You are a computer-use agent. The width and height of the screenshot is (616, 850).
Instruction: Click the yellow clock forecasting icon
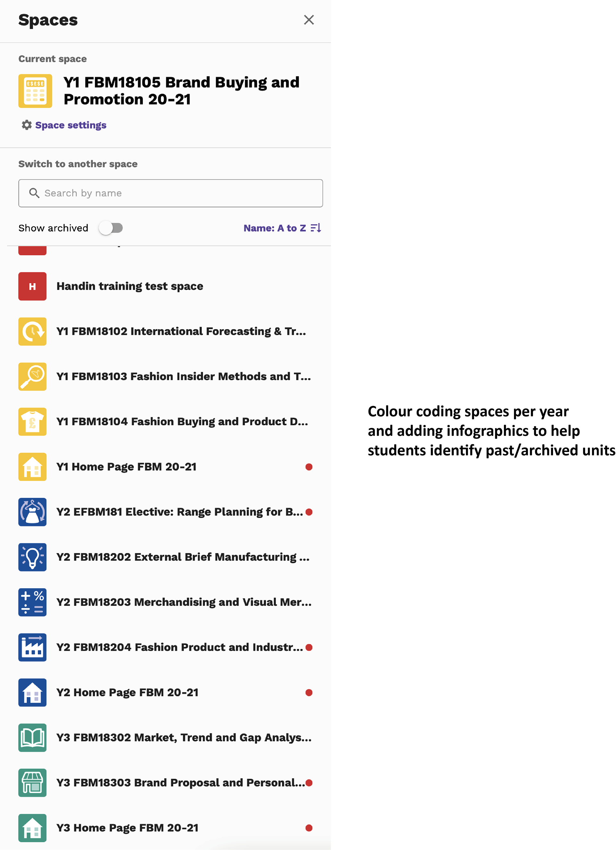(x=32, y=332)
